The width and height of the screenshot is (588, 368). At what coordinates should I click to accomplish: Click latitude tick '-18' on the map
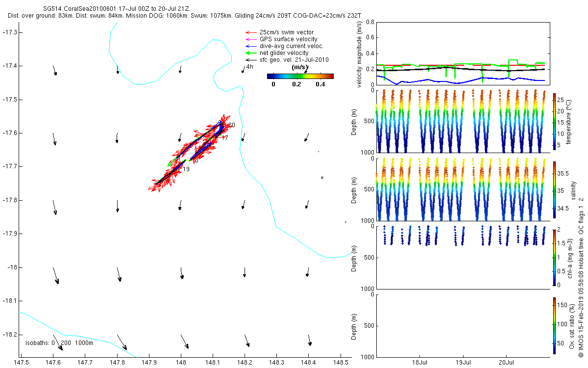point(12,267)
